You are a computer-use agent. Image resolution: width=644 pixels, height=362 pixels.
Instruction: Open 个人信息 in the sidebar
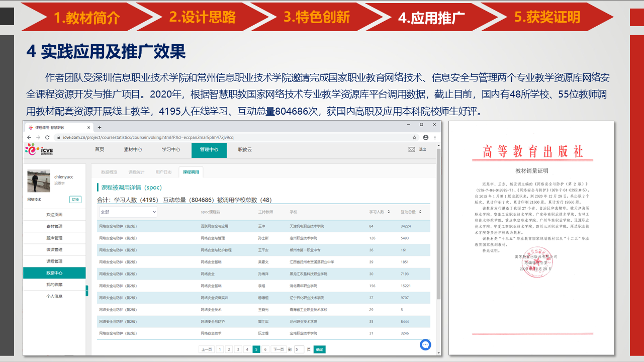(x=54, y=296)
